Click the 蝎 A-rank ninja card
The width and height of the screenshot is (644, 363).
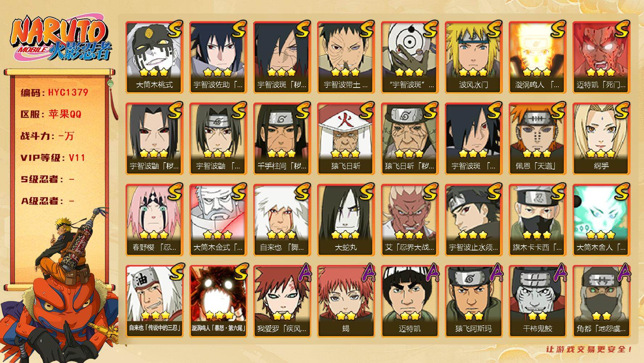(346, 301)
